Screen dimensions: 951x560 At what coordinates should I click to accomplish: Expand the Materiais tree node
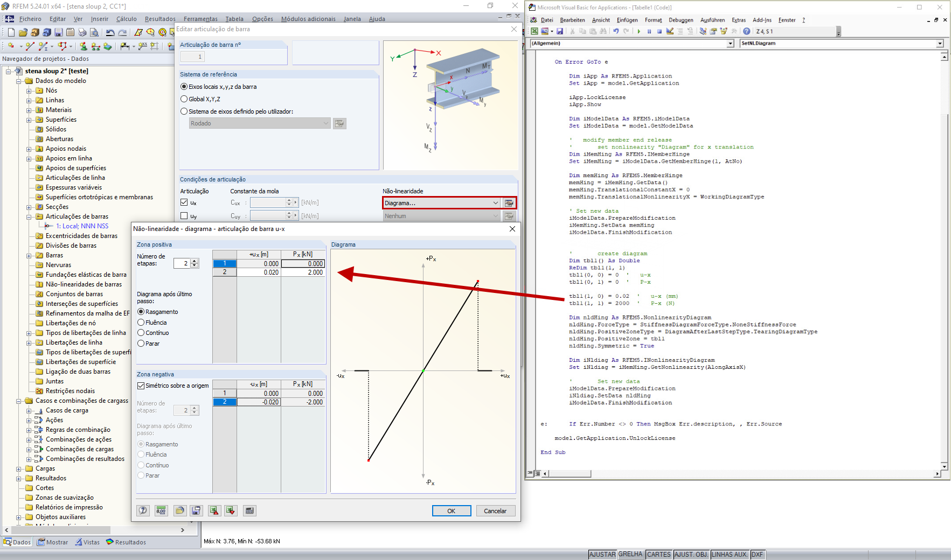[29, 110]
